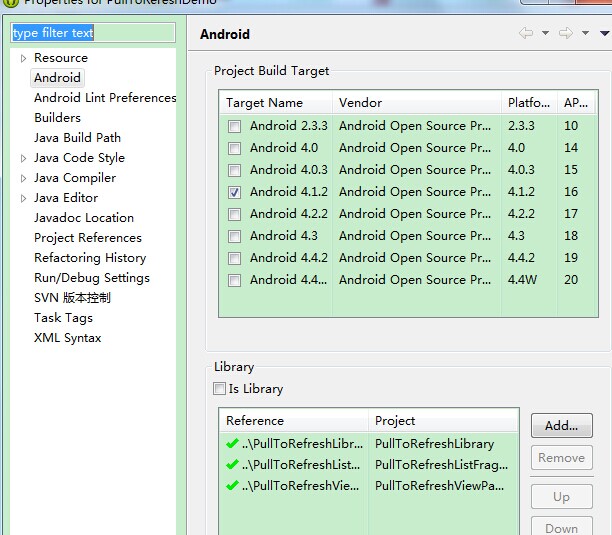This screenshot has width=612, height=535.
Task: Click the Platfo... column header
Action: click(529, 103)
